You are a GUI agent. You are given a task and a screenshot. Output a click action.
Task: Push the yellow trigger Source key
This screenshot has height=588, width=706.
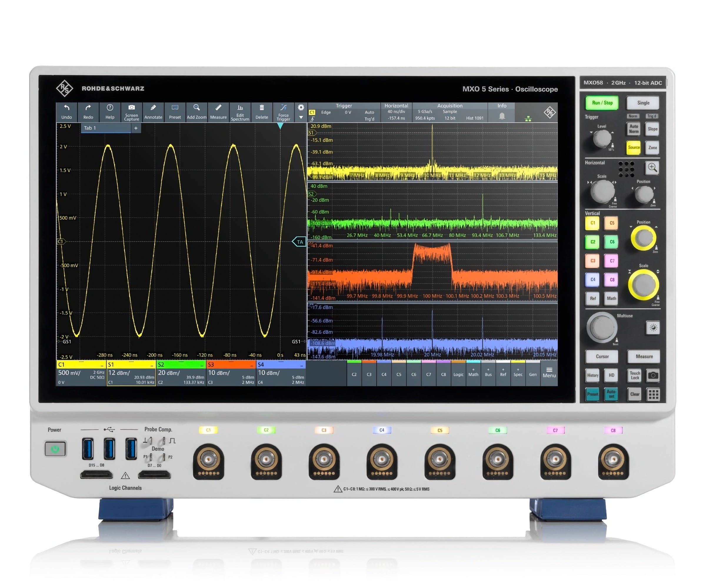pos(633,148)
